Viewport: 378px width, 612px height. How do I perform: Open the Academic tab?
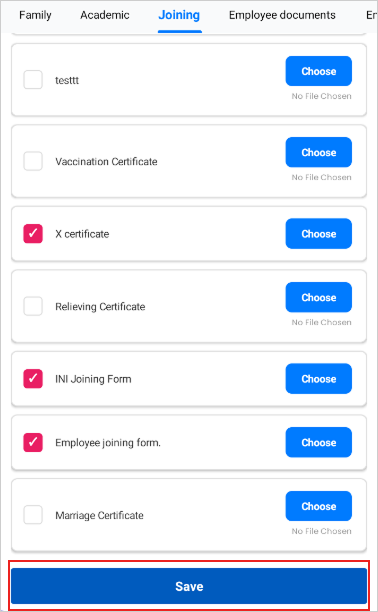pos(105,15)
